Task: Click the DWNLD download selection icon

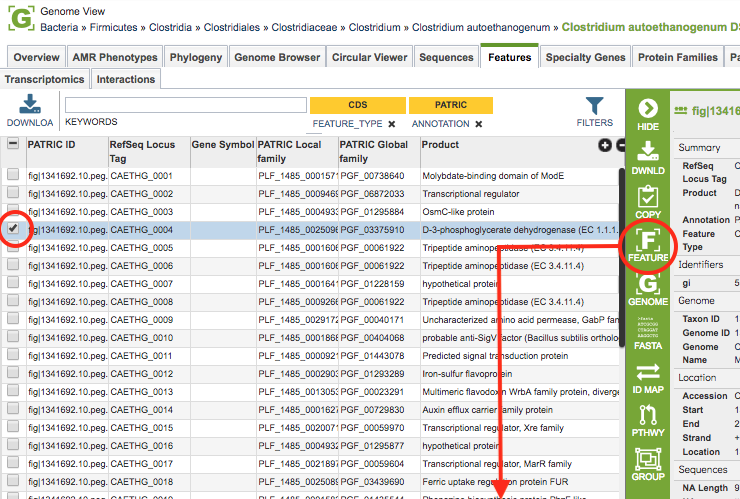Action: tap(648, 151)
